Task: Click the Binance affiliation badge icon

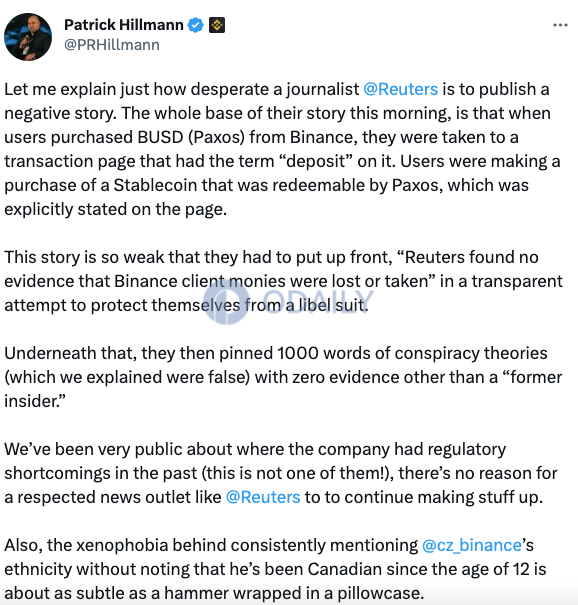Action: 217,25
